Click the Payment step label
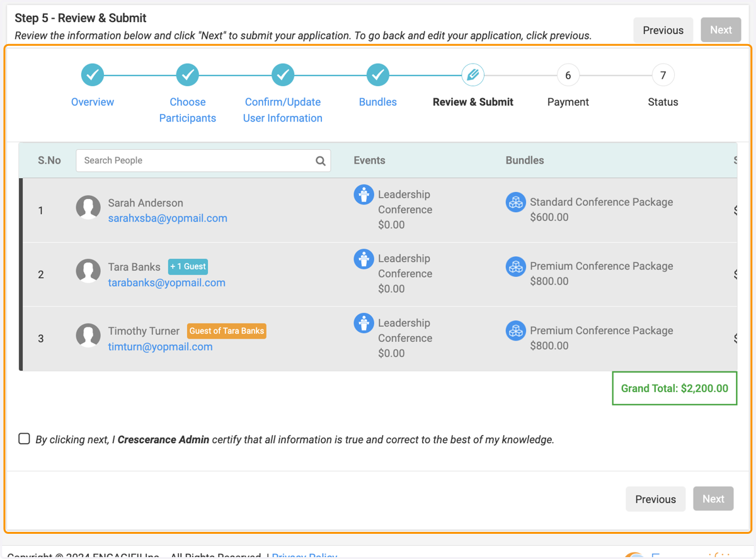Screen dimensions: 756x559 click(568, 102)
